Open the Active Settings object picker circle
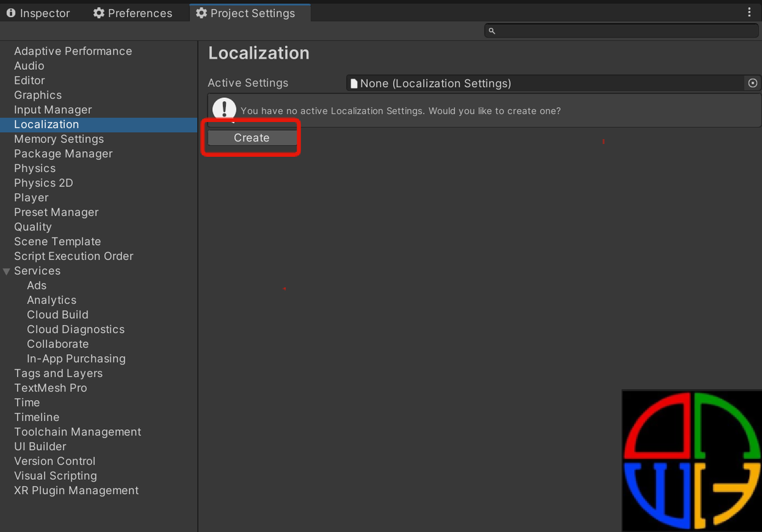Image resolution: width=762 pixels, height=532 pixels. click(752, 83)
